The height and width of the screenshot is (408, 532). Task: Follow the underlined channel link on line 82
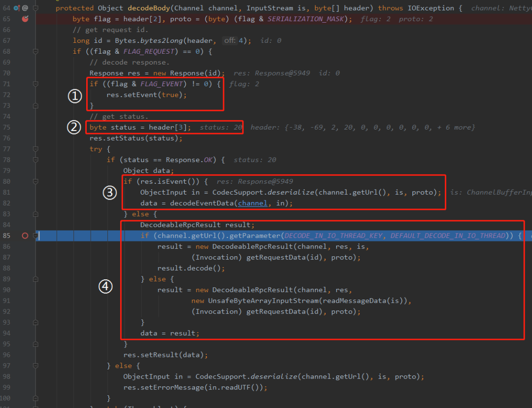tap(252, 203)
